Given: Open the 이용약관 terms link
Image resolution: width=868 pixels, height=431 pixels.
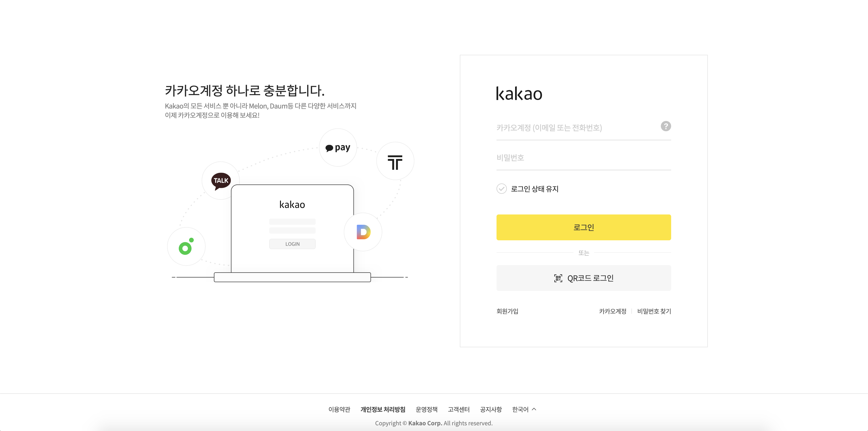Looking at the screenshot, I should (x=339, y=409).
